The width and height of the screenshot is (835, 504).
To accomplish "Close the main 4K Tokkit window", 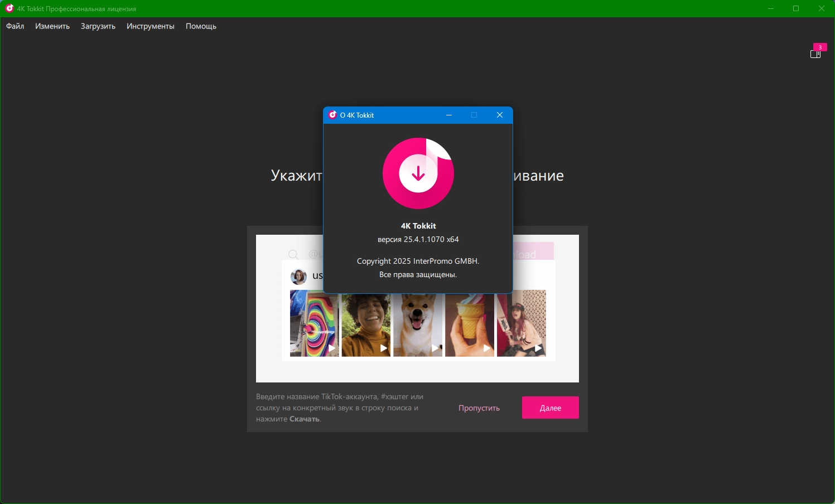I will coord(822,8).
